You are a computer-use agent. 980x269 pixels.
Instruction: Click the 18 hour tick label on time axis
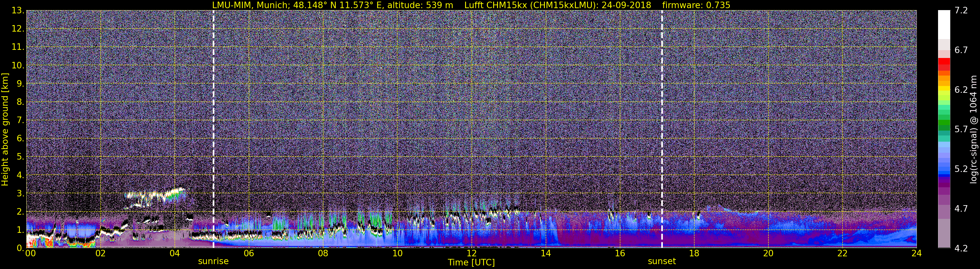[694, 253]
